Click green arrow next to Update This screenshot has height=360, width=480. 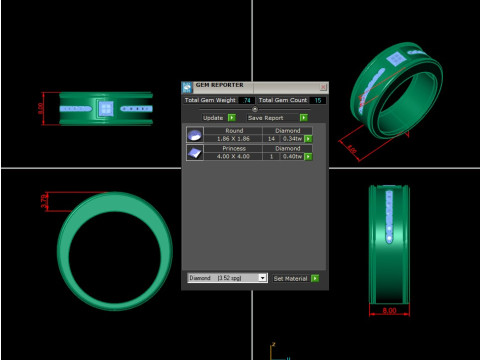pyautogui.click(x=232, y=118)
